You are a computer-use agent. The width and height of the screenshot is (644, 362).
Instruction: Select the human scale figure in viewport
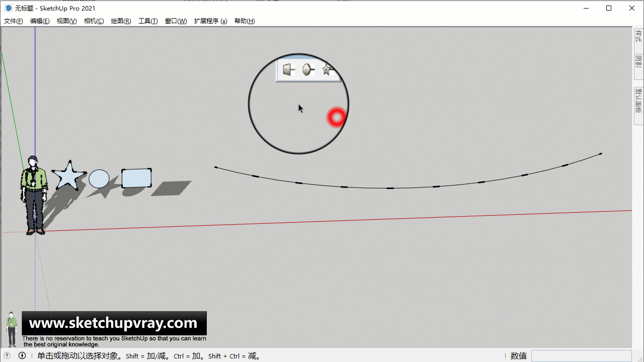click(x=34, y=196)
